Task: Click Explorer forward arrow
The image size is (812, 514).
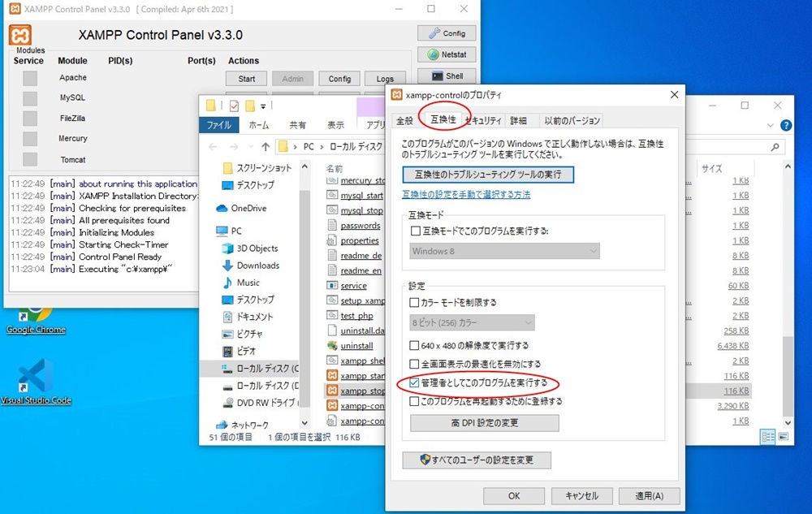Action: pyautogui.click(x=234, y=147)
